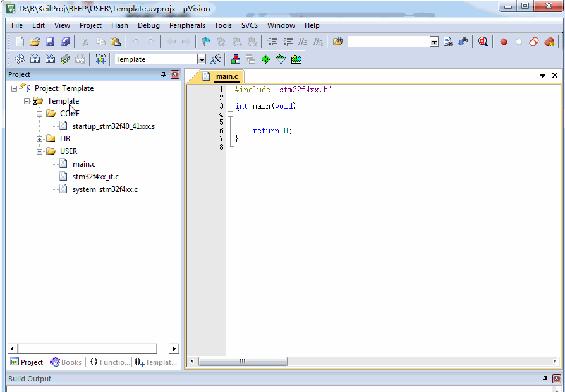Indent selected lines via toolbar icon
Viewport: 565px width, 392px height.
pyautogui.click(x=272, y=42)
